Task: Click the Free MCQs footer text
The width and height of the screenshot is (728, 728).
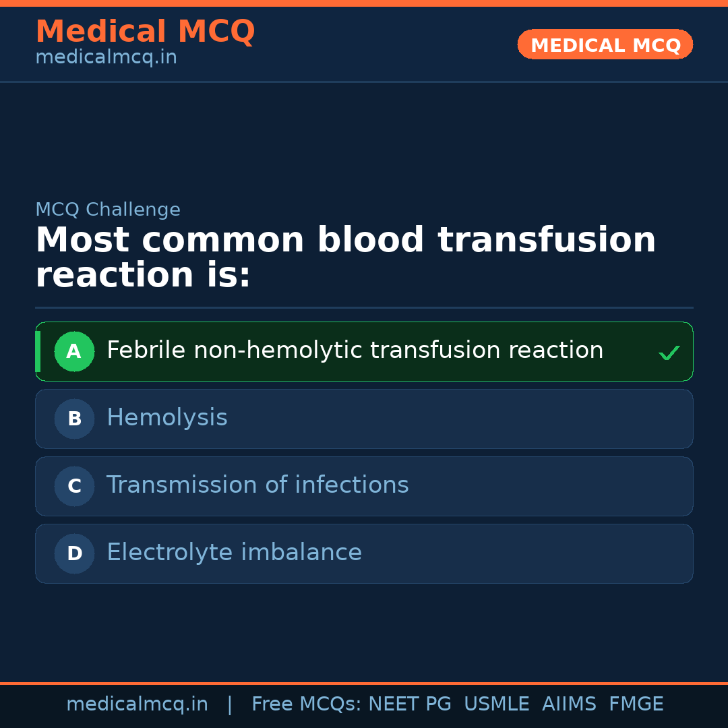Action: pyautogui.click(x=306, y=704)
